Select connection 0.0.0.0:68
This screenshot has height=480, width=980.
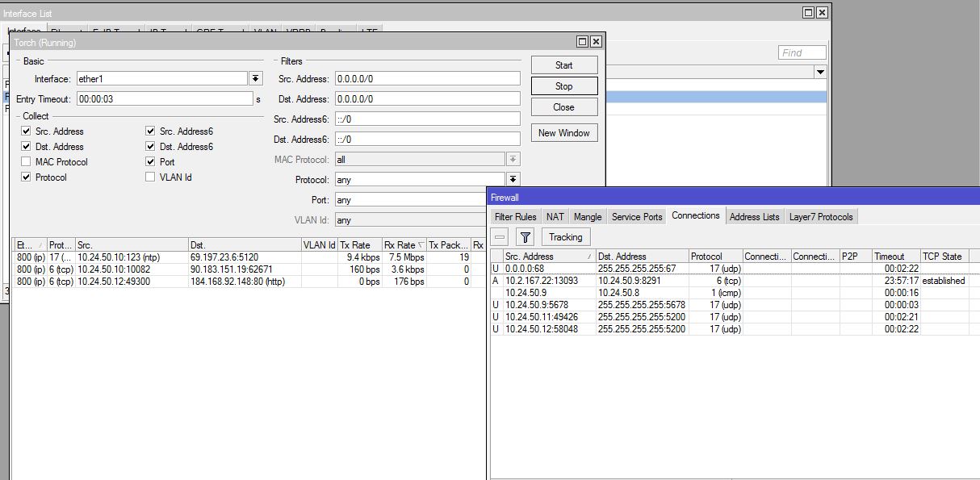[735, 269]
